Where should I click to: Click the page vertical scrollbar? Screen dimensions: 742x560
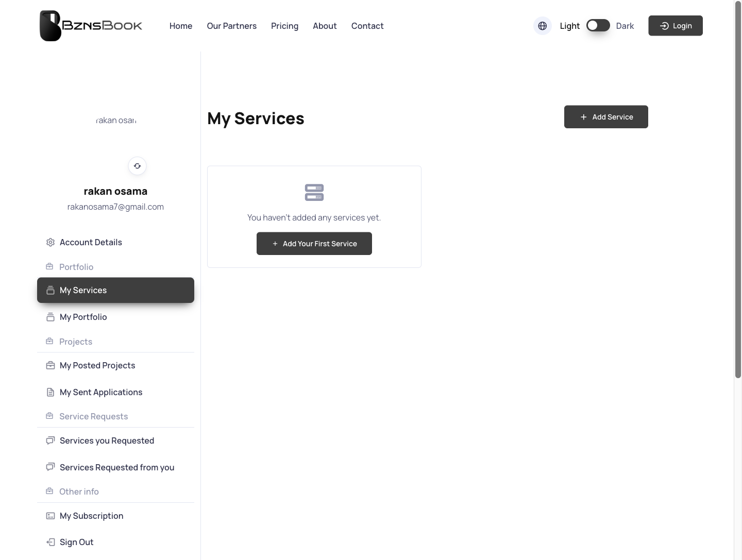(738, 190)
